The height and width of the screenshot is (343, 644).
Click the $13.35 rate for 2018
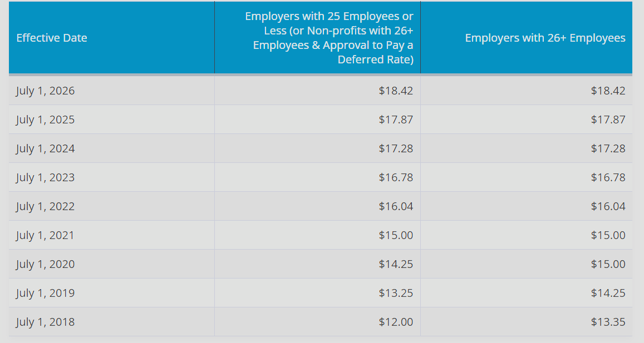pyautogui.click(x=608, y=322)
